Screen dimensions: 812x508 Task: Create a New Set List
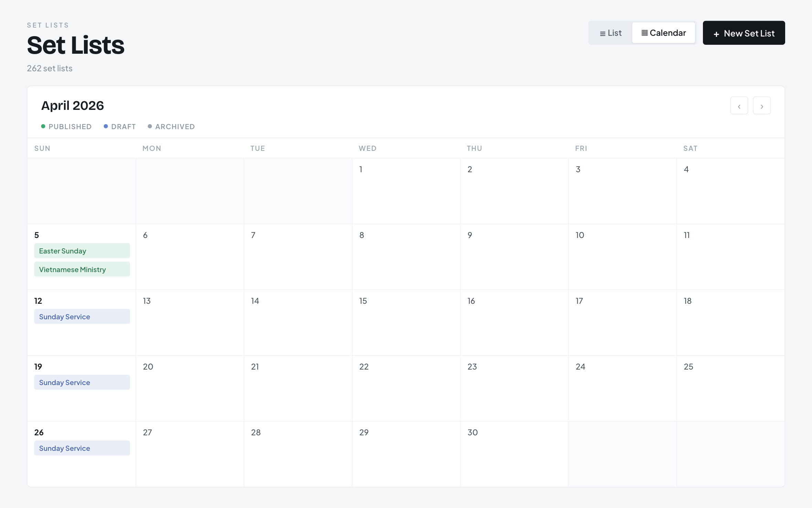click(744, 33)
